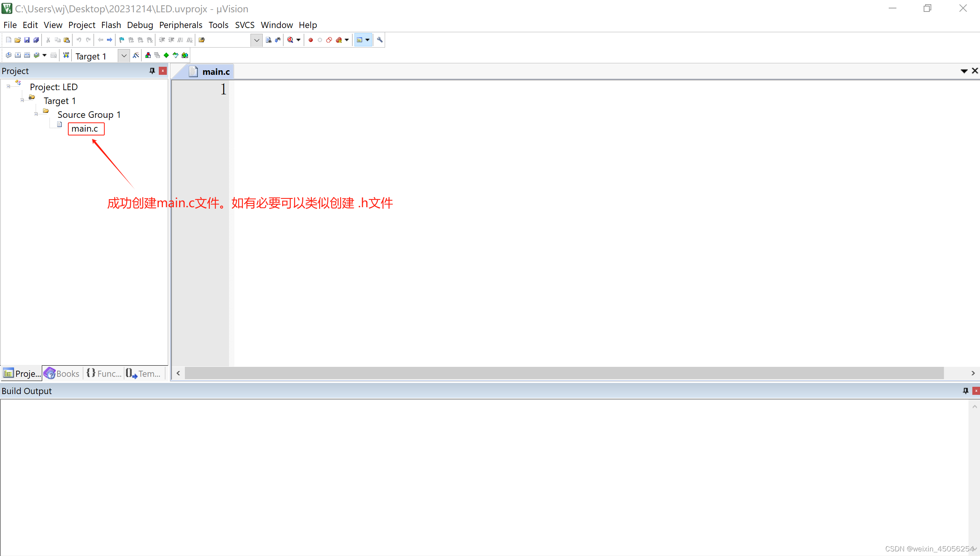
Task: Click the Comment selection icon
Action: coord(180,40)
